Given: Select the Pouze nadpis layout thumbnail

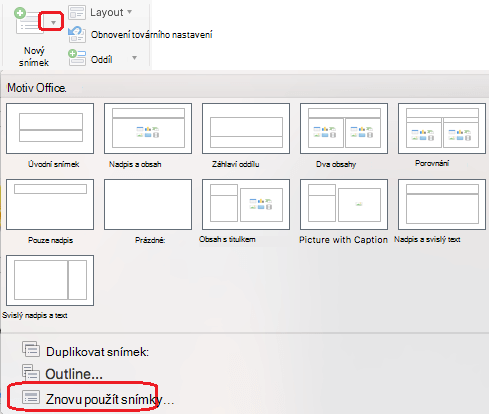Looking at the screenshot, I should click(x=50, y=204).
